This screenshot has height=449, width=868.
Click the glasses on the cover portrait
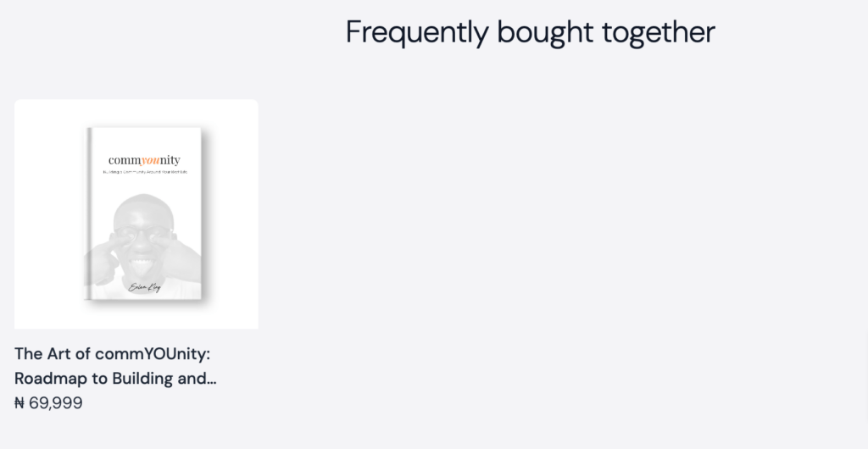142,233
